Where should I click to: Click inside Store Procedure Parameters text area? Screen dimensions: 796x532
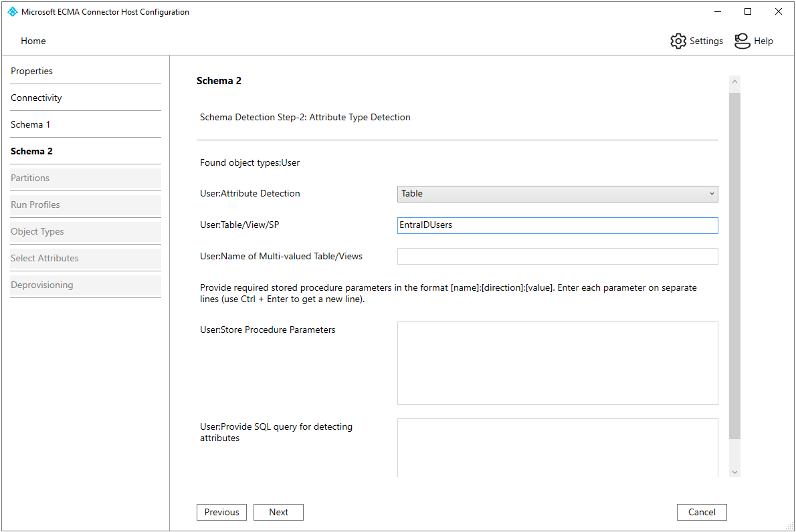click(557, 363)
